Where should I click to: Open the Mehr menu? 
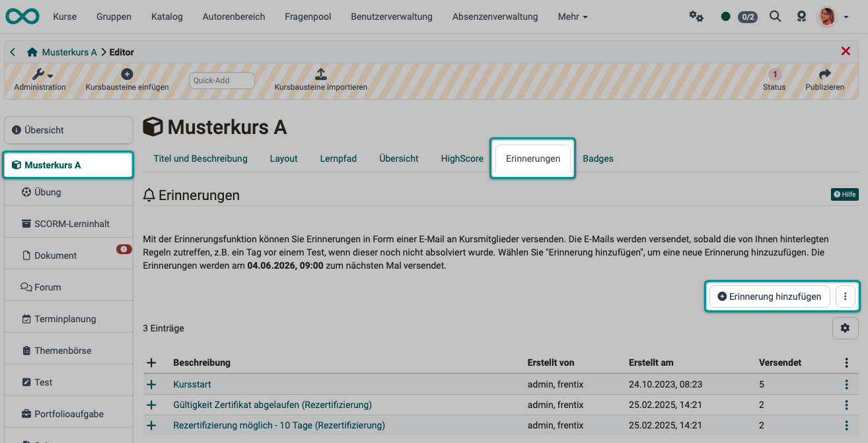click(572, 17)
